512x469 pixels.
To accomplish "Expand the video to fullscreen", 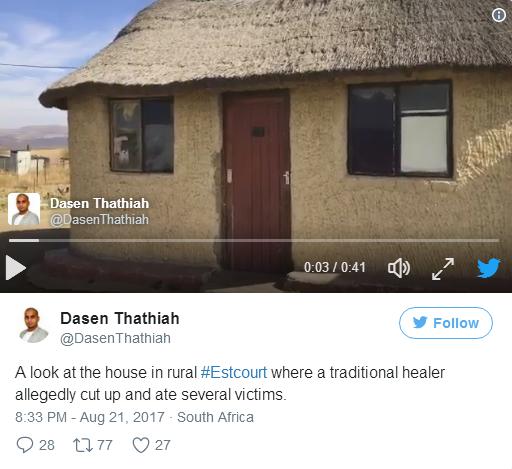I will pos(443,269).
